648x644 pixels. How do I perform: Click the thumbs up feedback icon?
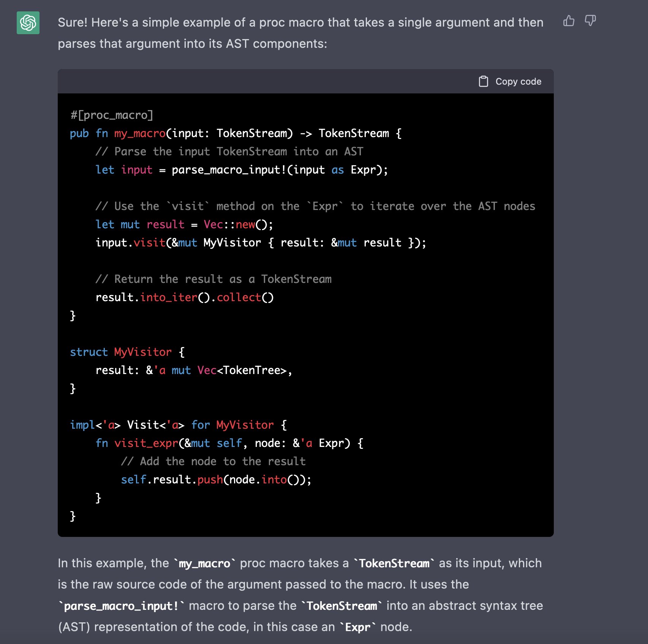569,21
